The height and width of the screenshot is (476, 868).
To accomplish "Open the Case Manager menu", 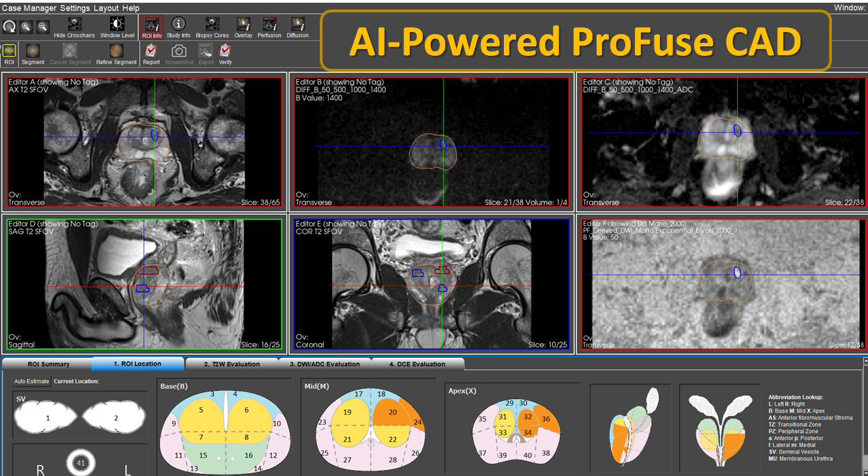I will tap(29, 8).
